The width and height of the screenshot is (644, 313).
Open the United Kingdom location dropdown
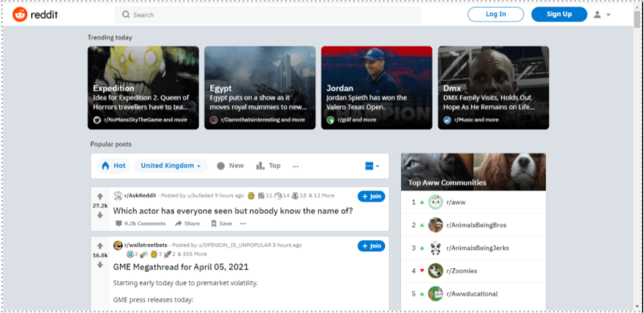pyautogui.click(x=170, y=166)
